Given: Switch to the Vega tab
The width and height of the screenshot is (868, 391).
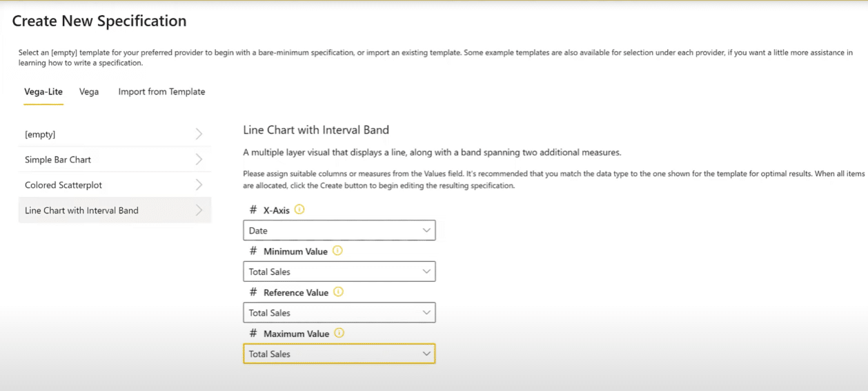Looking at the screenshot, I should click(89, 91).
